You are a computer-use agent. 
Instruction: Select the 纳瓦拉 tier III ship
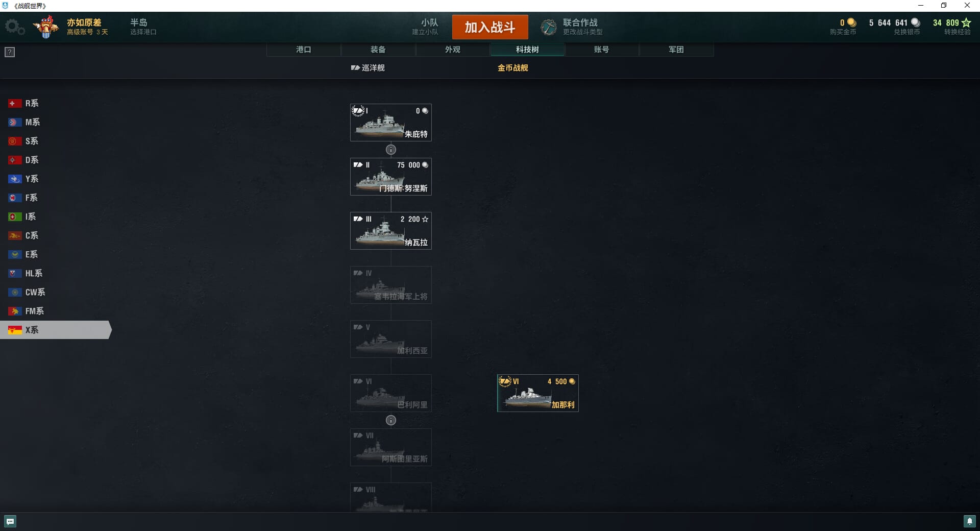pyautogui.click(x=391, y=231)
